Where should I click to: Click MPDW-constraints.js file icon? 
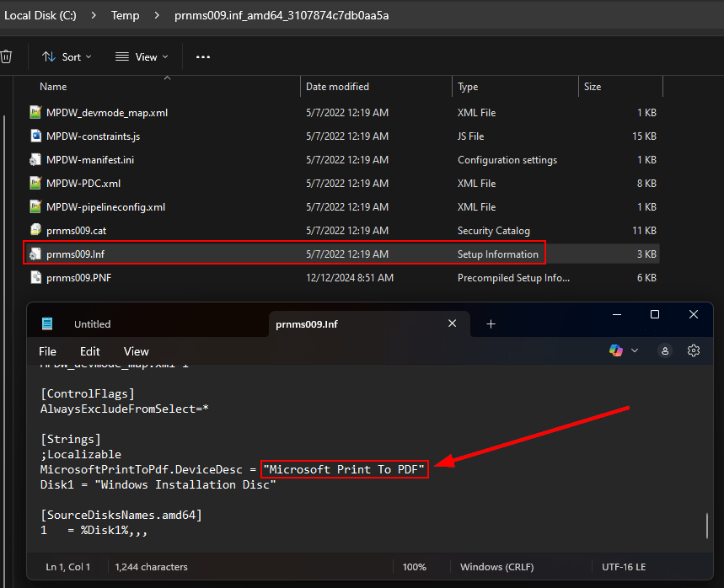tap(35, 136)
